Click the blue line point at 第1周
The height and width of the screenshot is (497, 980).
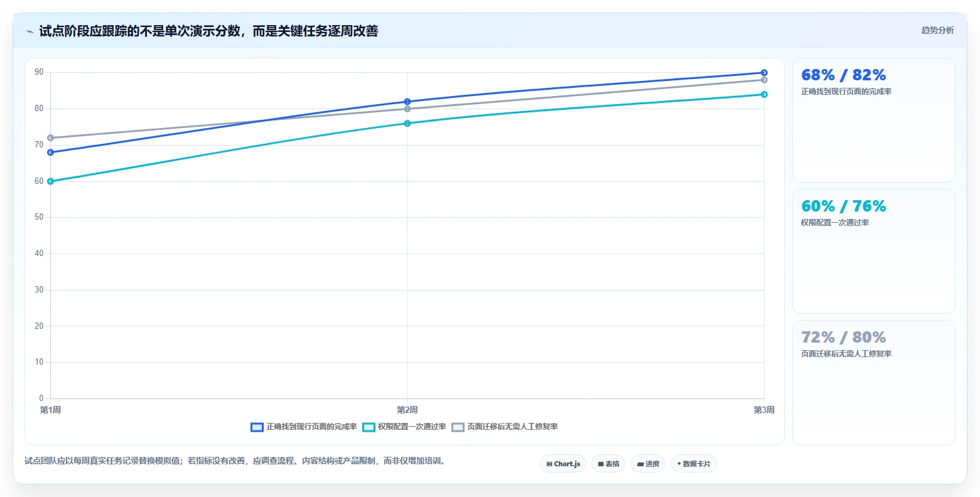[50, 152]
